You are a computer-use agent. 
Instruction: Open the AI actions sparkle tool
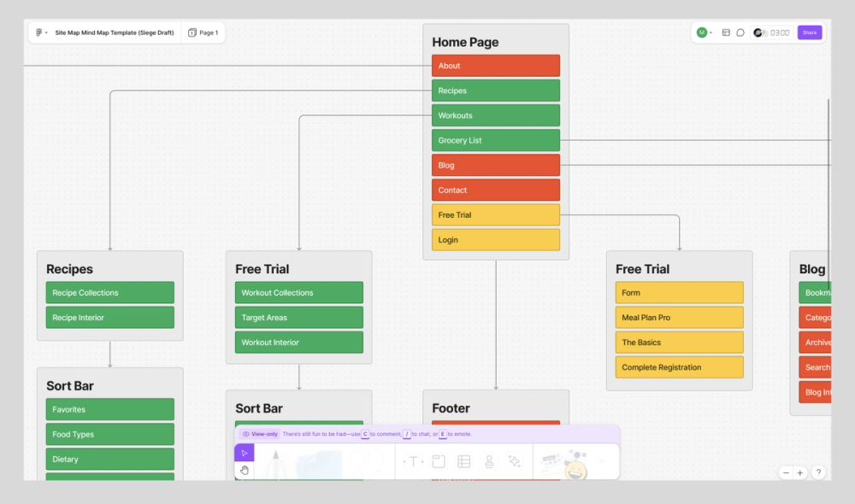pyautogui.click(x=516, y=461)
